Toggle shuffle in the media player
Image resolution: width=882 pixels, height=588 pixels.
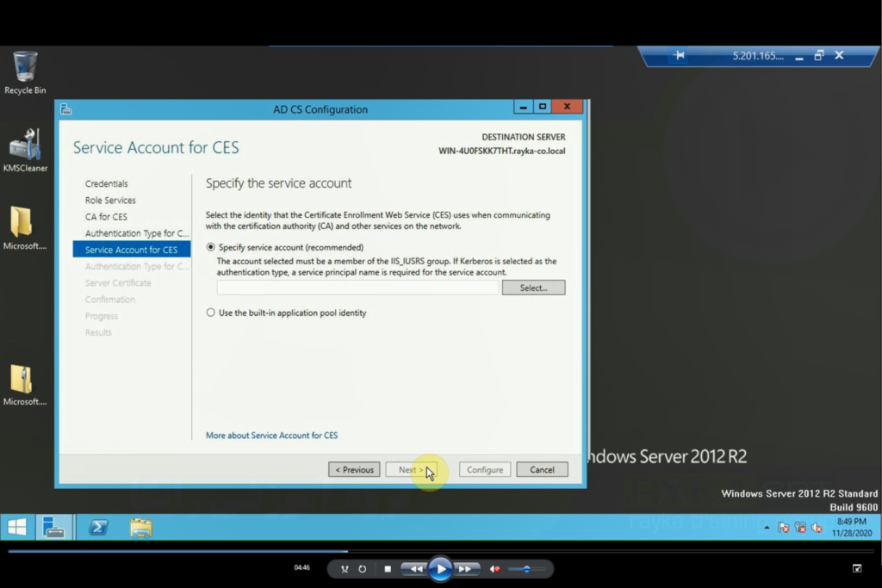345,569
